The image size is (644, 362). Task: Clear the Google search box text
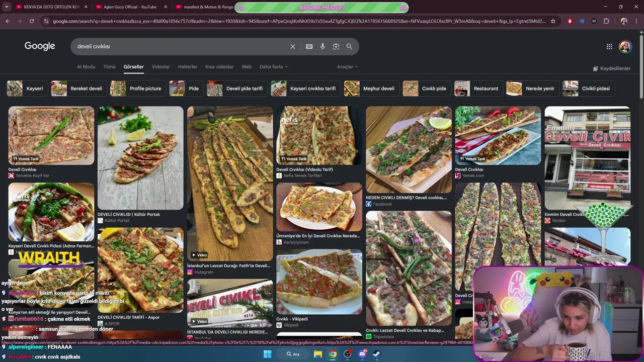click(293, 46)
